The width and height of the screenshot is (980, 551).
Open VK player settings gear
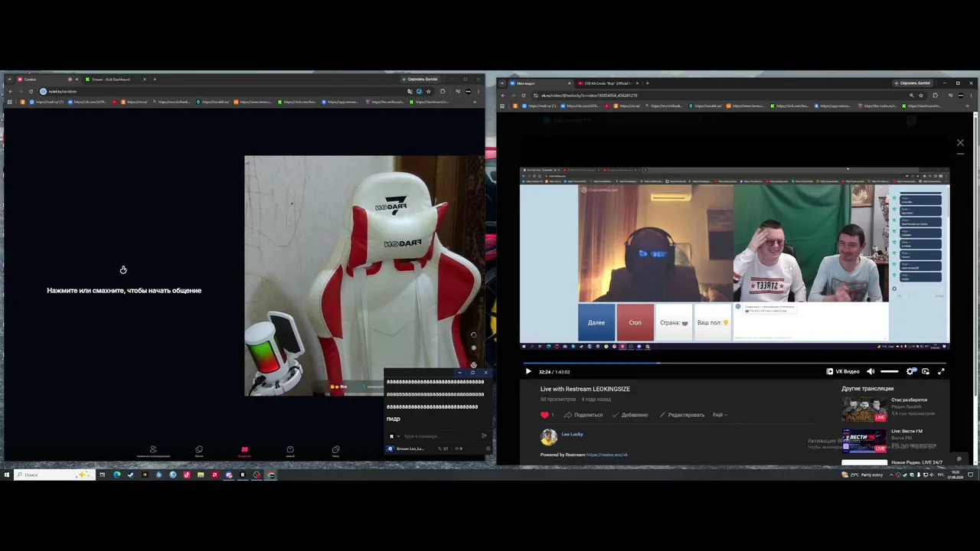coord(910,371)
